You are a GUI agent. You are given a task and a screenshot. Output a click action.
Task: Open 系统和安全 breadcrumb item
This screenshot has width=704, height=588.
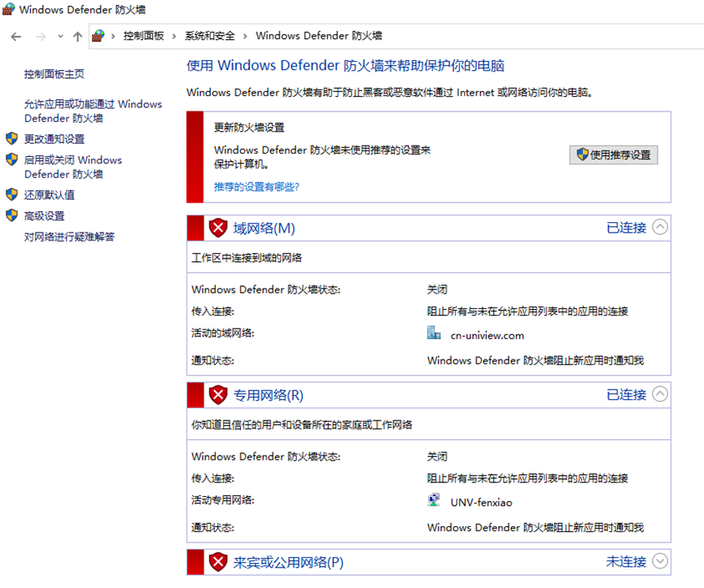pos(210,36)
